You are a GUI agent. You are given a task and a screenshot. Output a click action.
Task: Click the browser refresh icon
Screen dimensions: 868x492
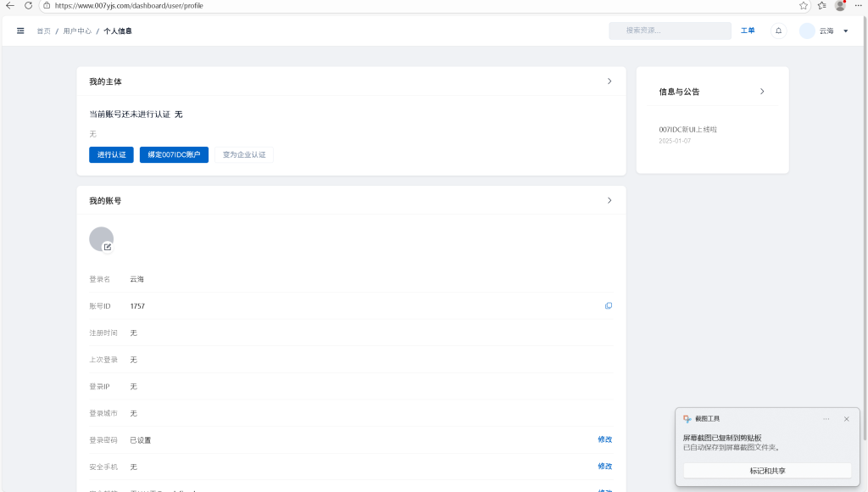(x=28, y=5)
